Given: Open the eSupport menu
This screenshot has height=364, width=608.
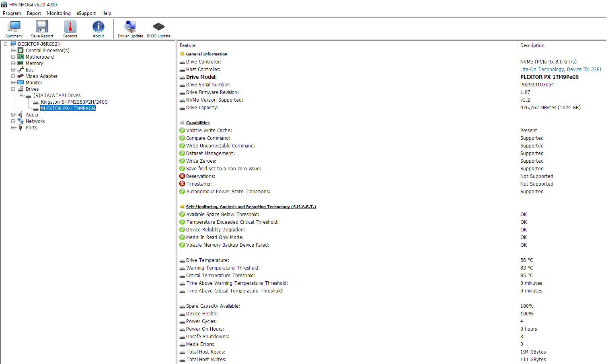Looking at the screenshot, I should [x=86, y=13].
